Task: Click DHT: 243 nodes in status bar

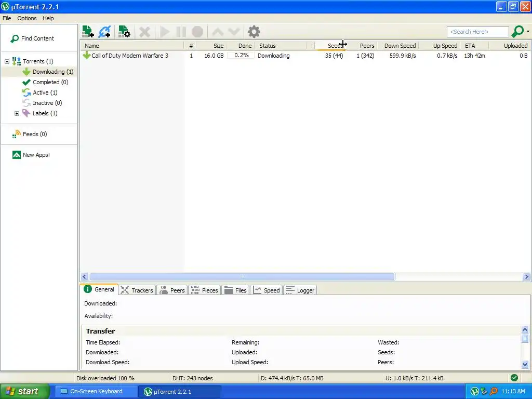Action: coord(192,378)
